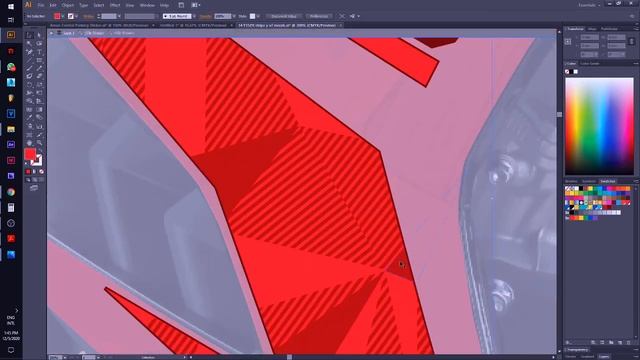This screenshot has height=360, width=640.
Task: Select the Line Segment tool
Action: click(x=29, y=60)
